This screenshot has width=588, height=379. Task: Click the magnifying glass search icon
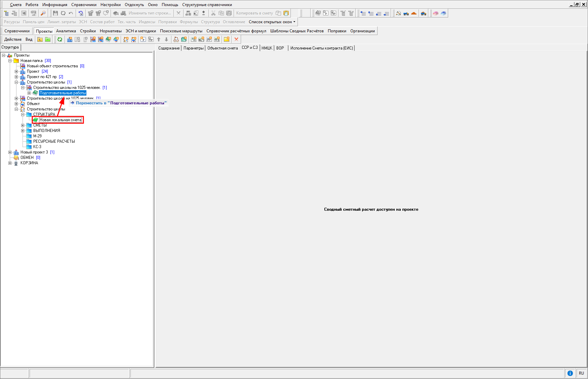(x=43, y=13)
